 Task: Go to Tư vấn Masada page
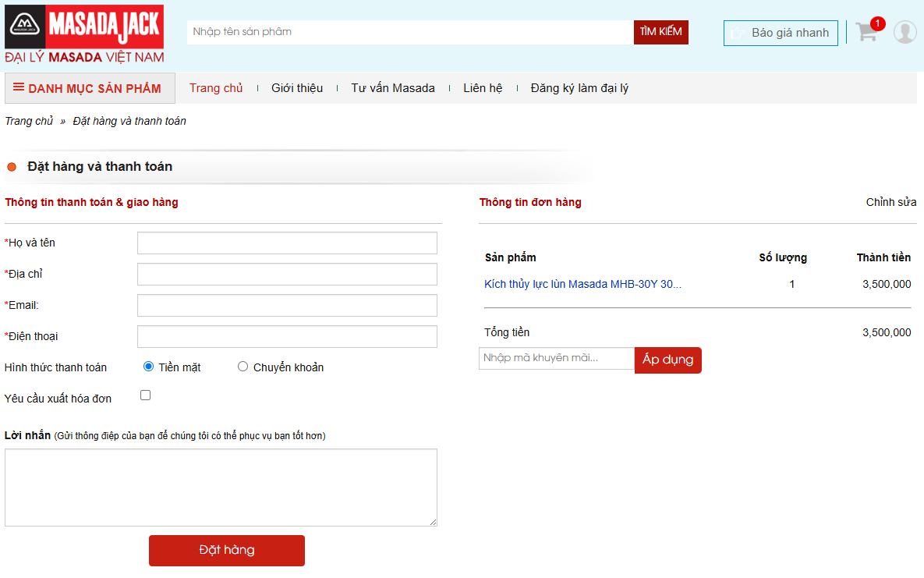click(x=393, y=88)
